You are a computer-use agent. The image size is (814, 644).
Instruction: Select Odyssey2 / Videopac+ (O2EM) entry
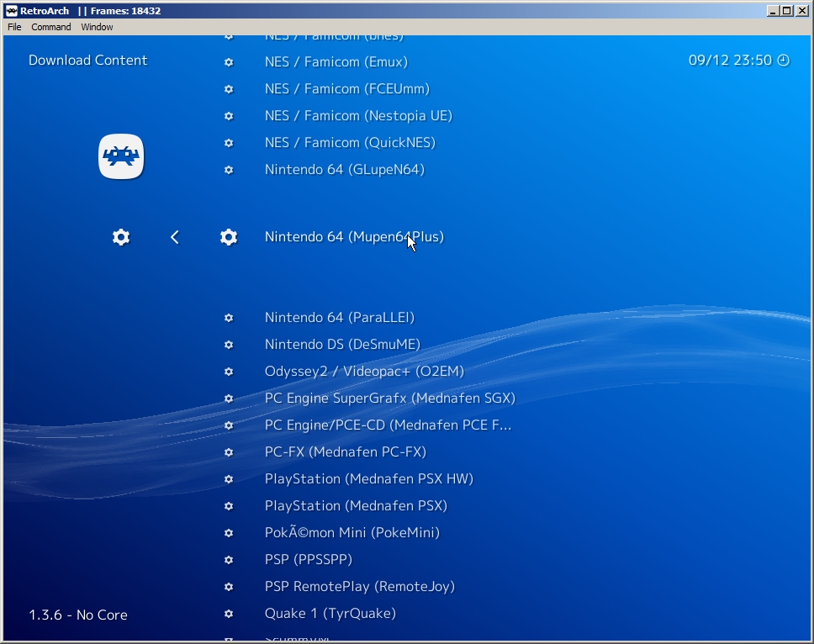[x=364, y=372]
